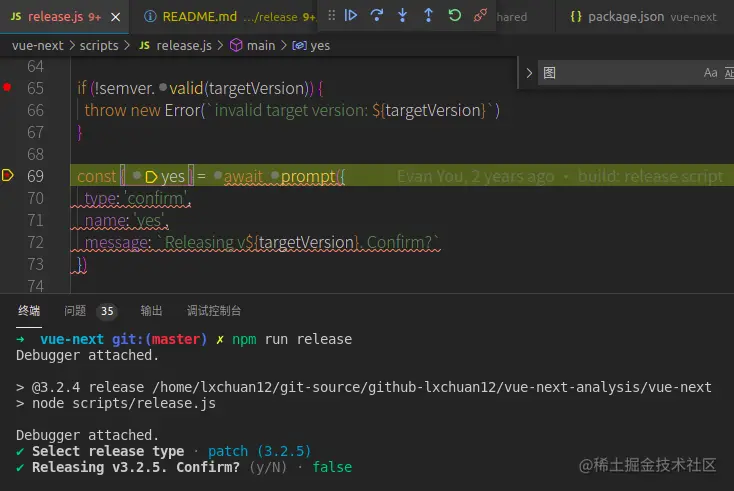This screenshot has width=734, height=491.
Task: Click 'false' answer in terminal output
Action: [x=332, y=467]
